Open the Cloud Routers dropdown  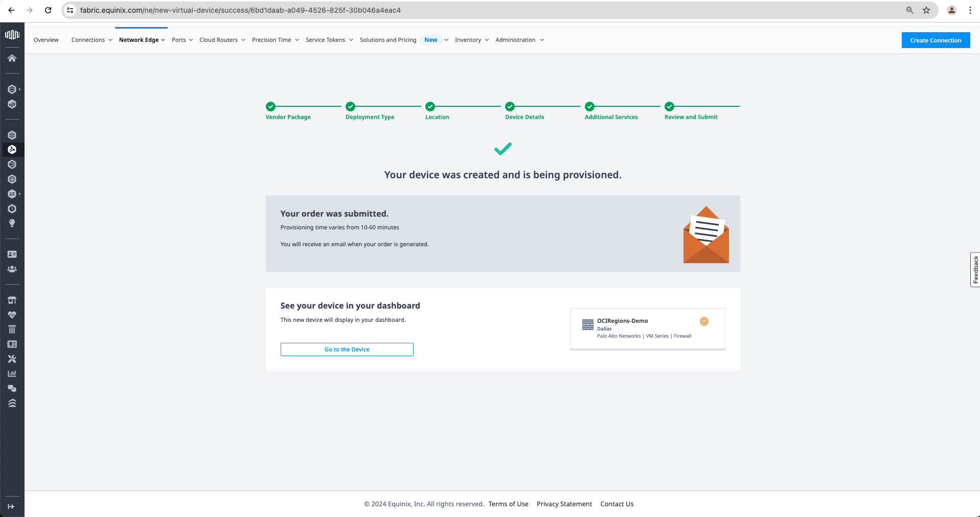point(222,40)
